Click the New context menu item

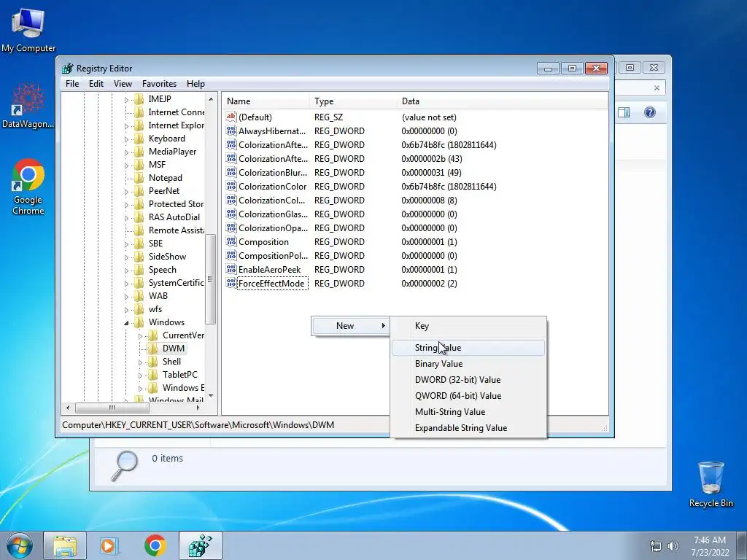351,326
